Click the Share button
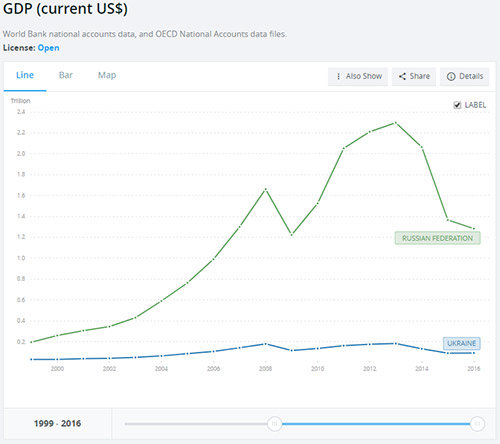Viewport: 500px width, 444px height. pos(414,77)
